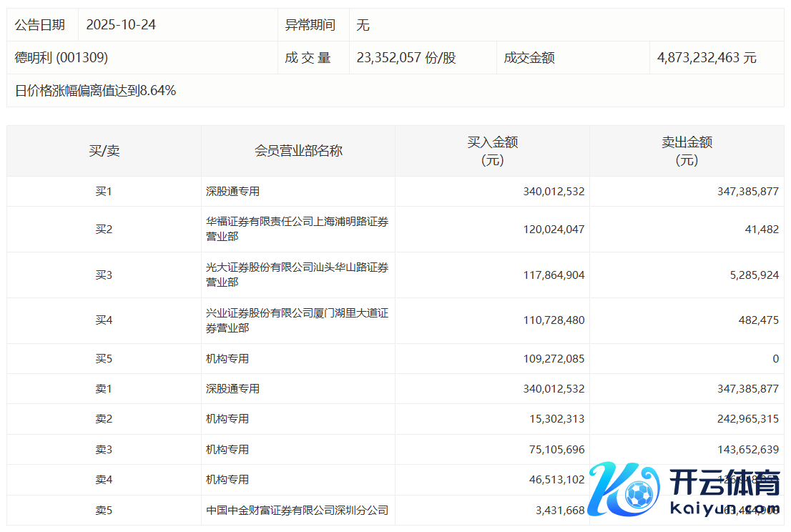Click the 买/卖 column header

[x=104, y=151]
